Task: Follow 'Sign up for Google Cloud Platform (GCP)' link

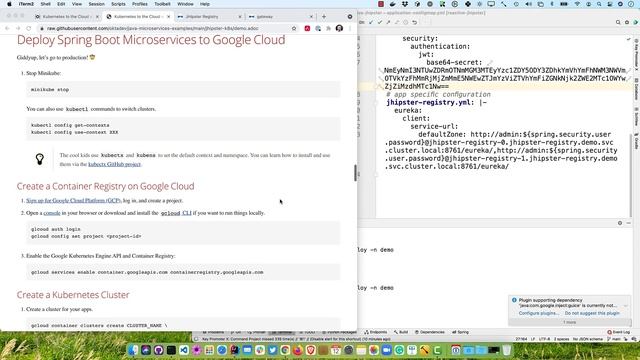Action: [x=73, y=201]
